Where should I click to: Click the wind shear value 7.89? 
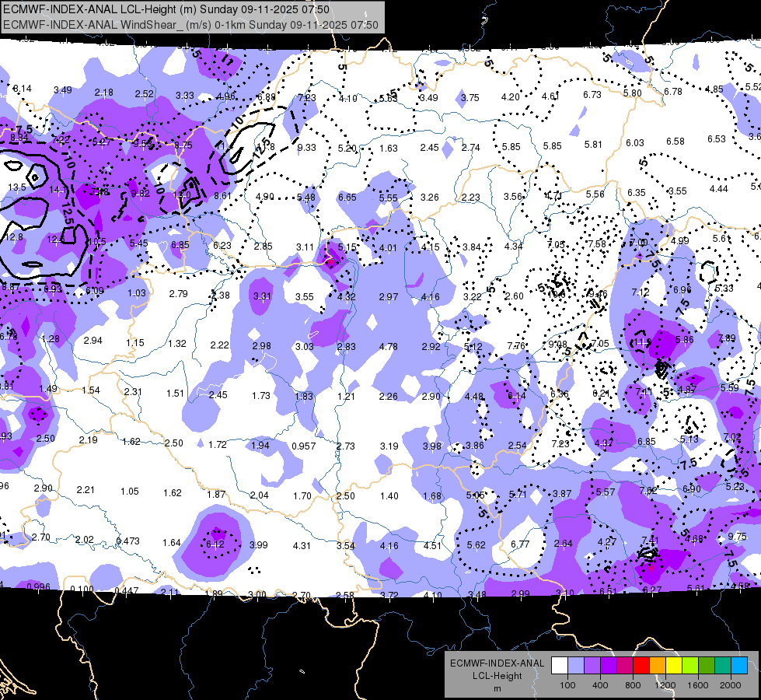[x=727, y=338]
